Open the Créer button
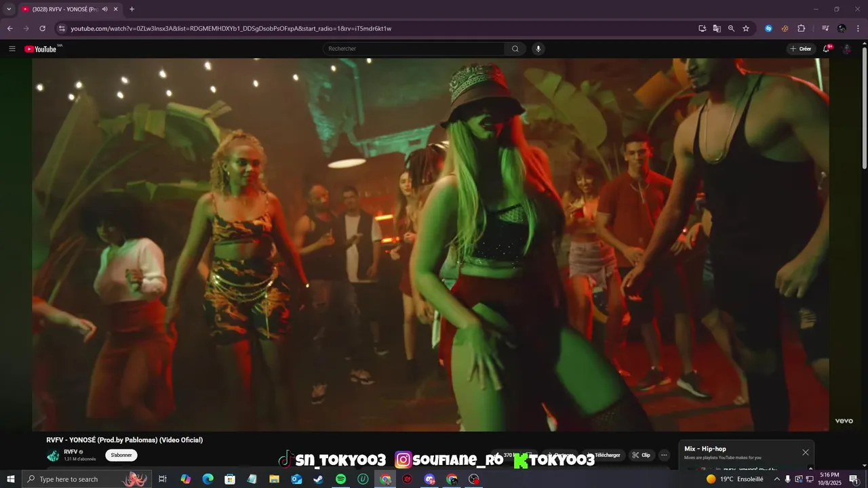The height and width of the screenshot is (488, 868). (x=801, y=49)
